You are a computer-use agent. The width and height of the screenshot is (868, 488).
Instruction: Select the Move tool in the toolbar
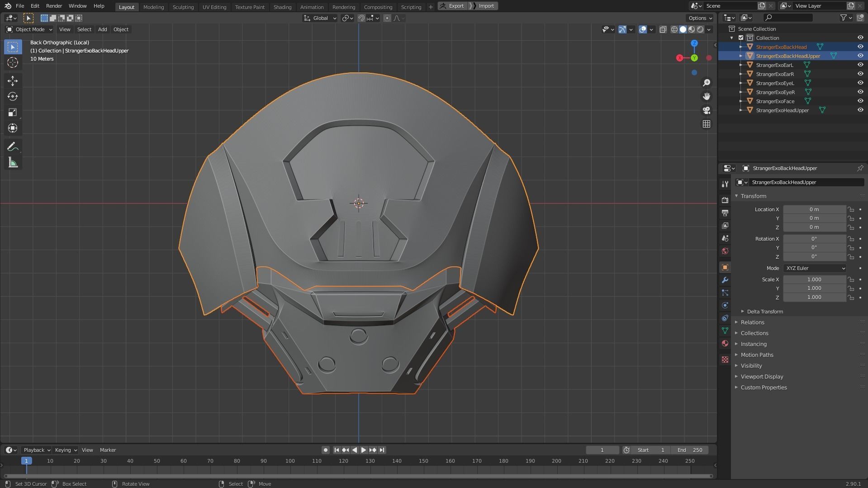pos(13,81)
